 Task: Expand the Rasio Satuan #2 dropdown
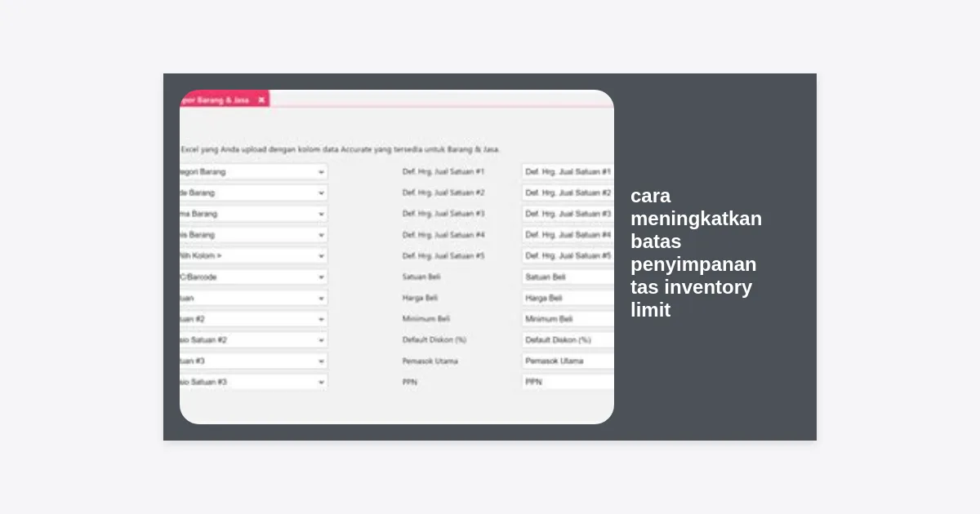(321, 340)
